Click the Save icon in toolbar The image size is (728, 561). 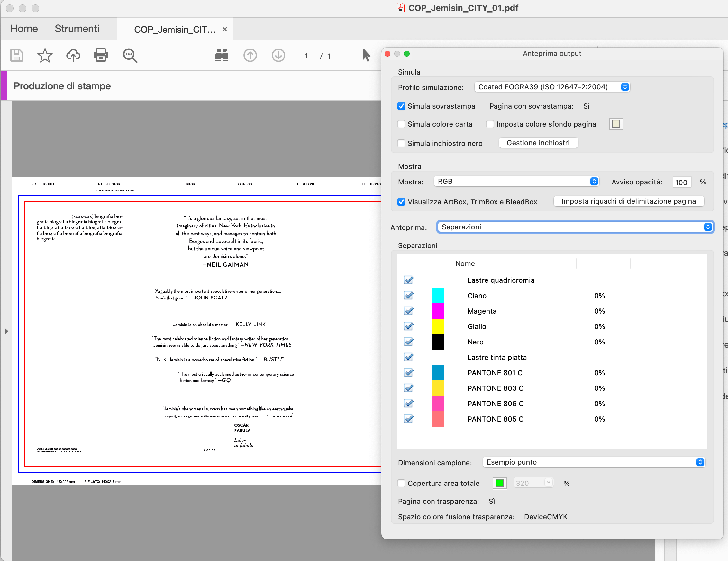(x=17, y=55)
